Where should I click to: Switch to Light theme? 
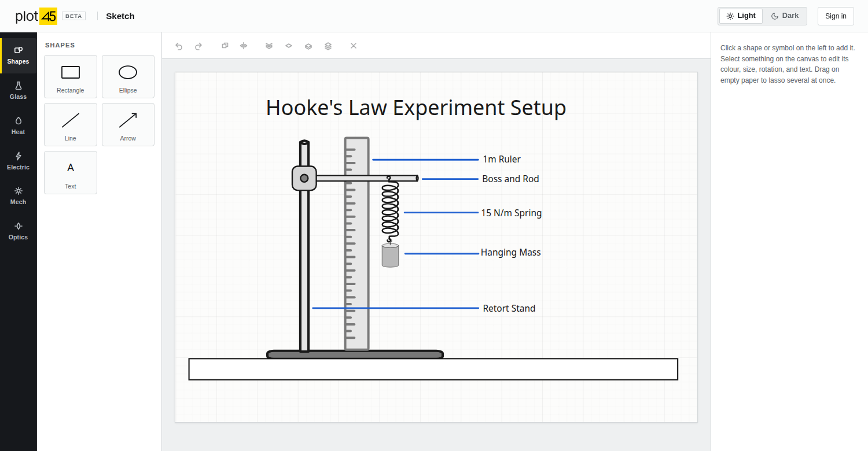coord(741,16)
